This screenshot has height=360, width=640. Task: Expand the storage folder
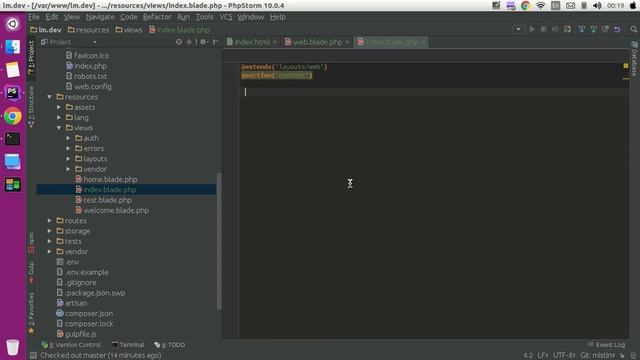pos(49,231)
